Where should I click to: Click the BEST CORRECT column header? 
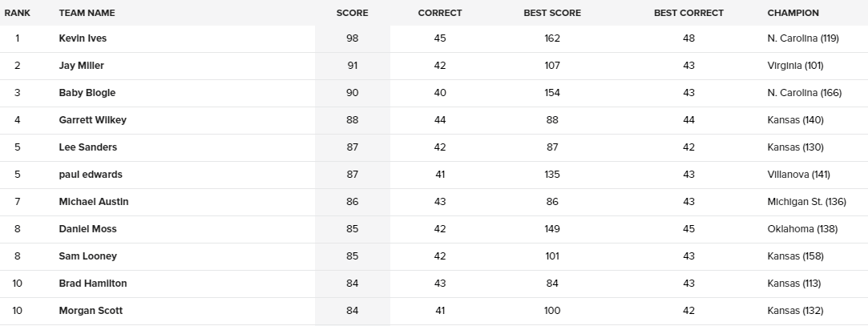pyautogui.click(x=688, y=13)
